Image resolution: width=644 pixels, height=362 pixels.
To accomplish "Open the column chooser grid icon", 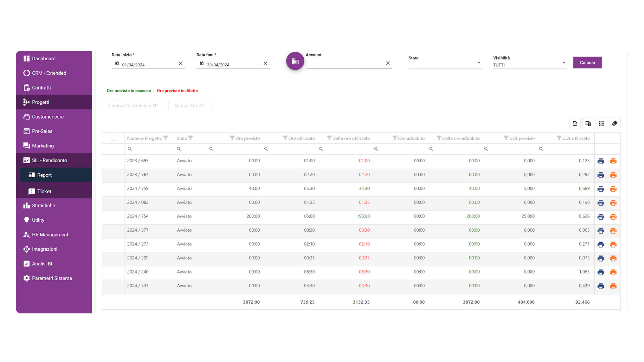I will (x=601, y=123).
